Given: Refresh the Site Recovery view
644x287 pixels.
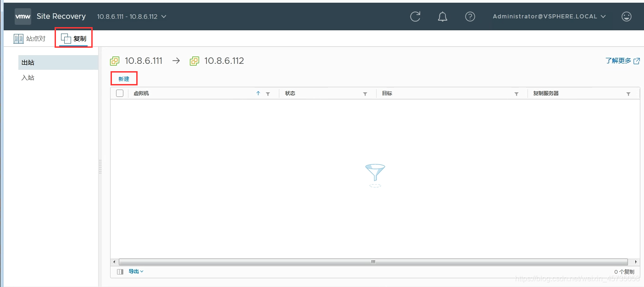Looking at the screenshot, I should tap(415, 17).
